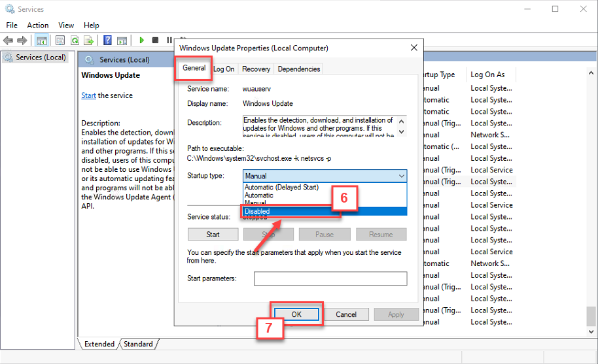The image size is (598, 364).
Task: Click the services list scroll down arrow
Action: (x=591, y=331)
